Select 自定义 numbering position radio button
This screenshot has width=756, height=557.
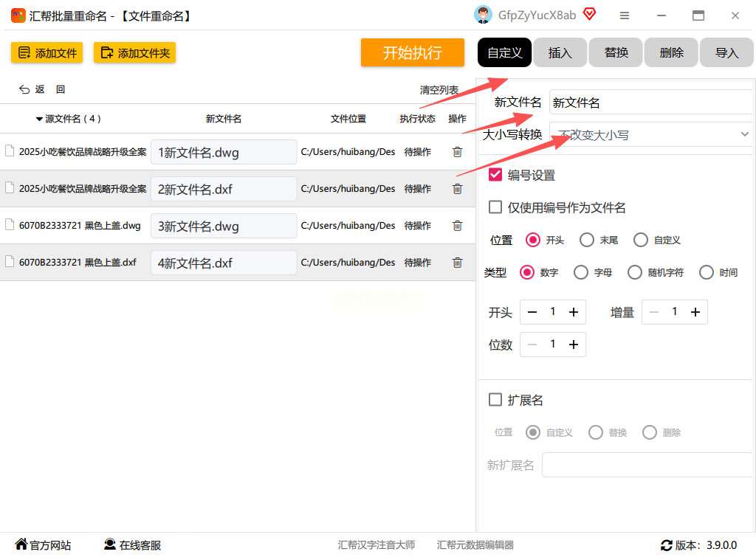641,240
